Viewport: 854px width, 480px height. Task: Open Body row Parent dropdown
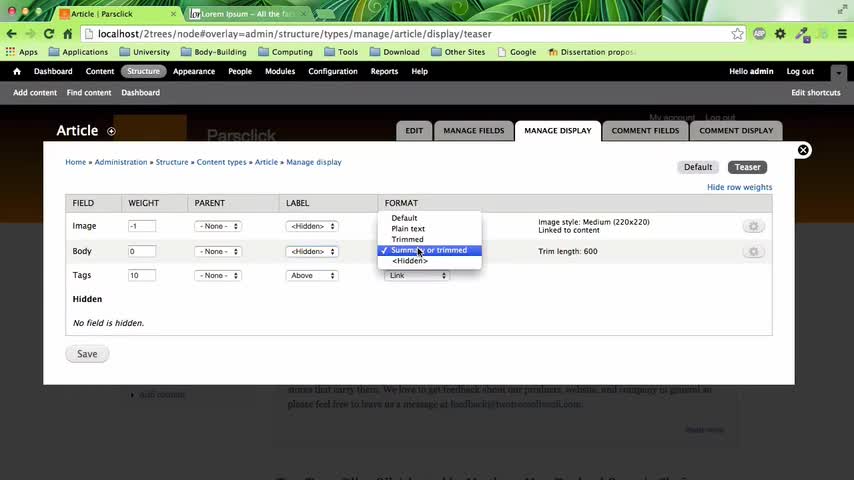(x=218, y=252)
